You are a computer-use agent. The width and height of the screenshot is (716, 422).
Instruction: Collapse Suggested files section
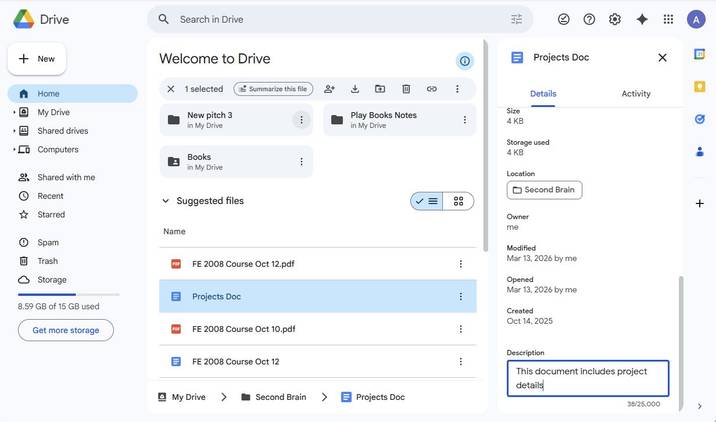[x=166, y=201]
